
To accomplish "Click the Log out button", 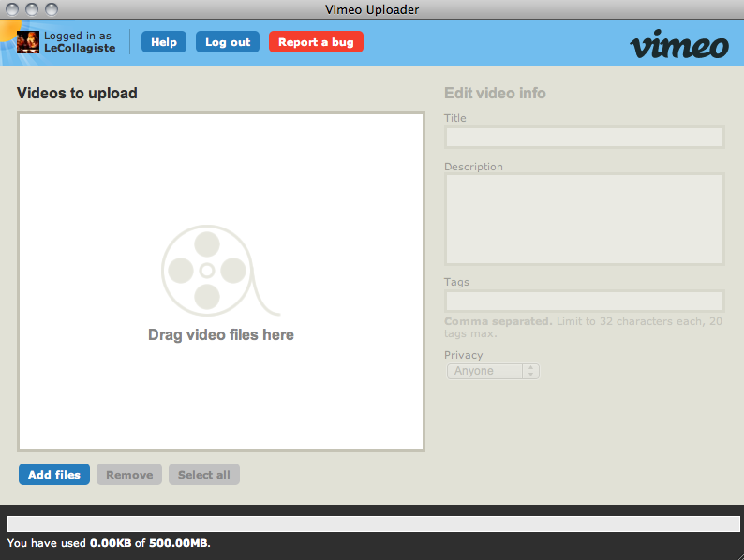I will (x=228, y=42).
